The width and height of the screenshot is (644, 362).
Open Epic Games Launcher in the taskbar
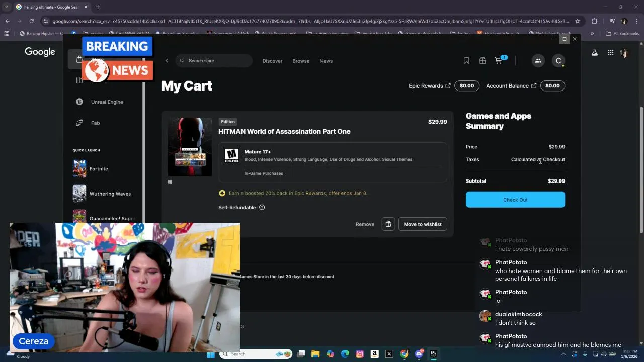(x=434, y=354)
